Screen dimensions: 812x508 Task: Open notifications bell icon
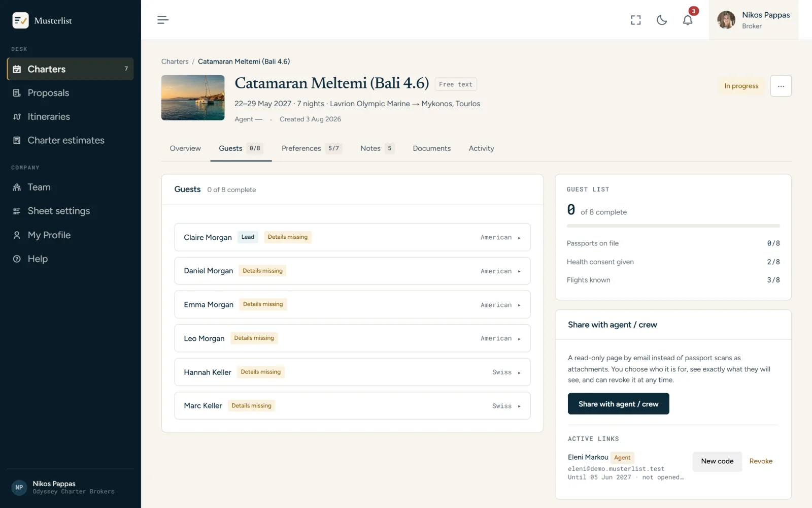tap(688, 20)
